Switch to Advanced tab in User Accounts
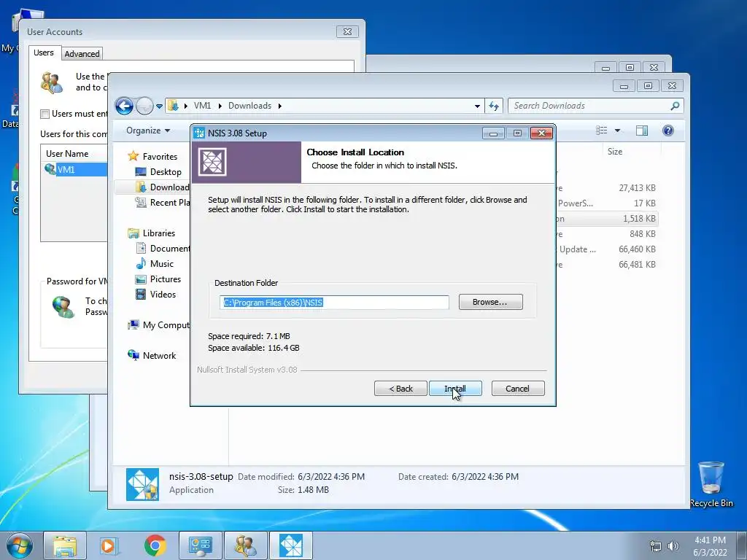 click(82, 54)
